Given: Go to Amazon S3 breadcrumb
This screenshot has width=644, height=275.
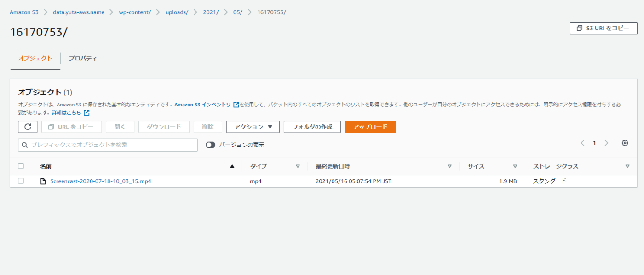Looking at the screenshot, I should pos(24,12).
